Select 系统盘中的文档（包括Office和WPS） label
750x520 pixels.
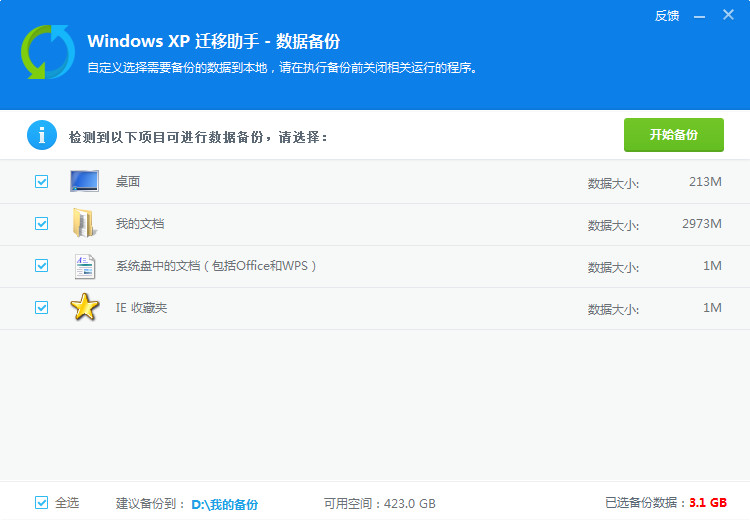(216, 266)
